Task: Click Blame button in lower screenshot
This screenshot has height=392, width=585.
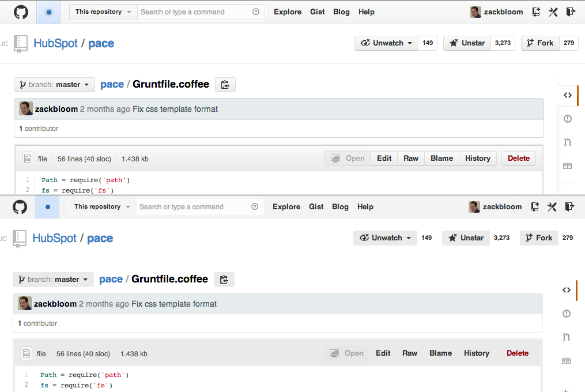Action: pos(440,353)
